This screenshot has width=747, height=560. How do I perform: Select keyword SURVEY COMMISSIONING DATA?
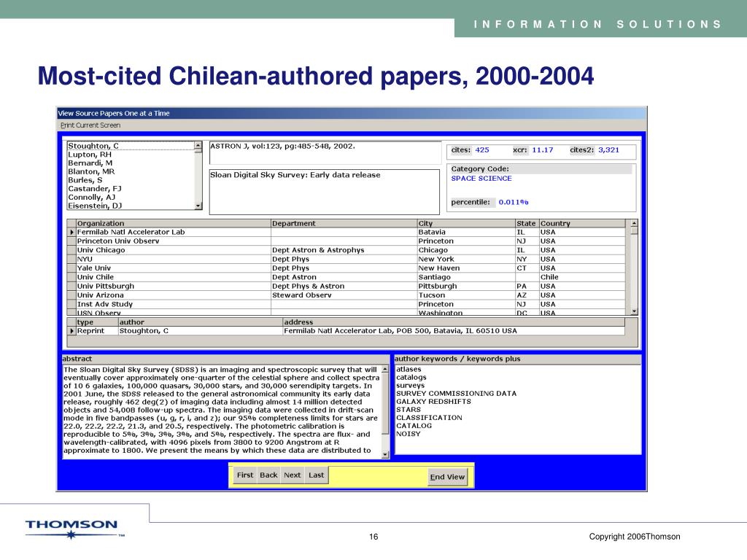click(457, 393)
